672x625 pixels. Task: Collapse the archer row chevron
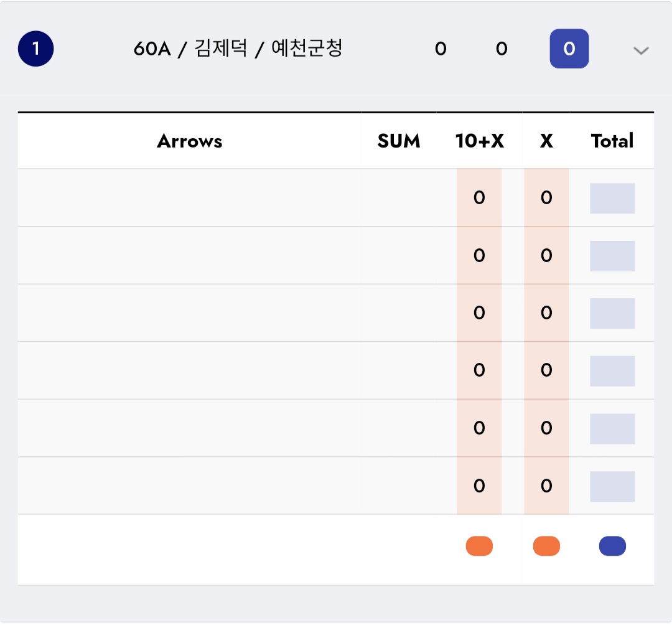pyautogui.click(x=641, y=50)
